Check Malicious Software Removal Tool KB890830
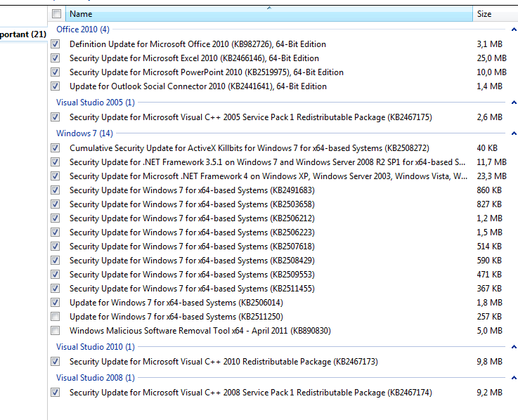The height and width of the screenshot is (420, 518). 55,331
